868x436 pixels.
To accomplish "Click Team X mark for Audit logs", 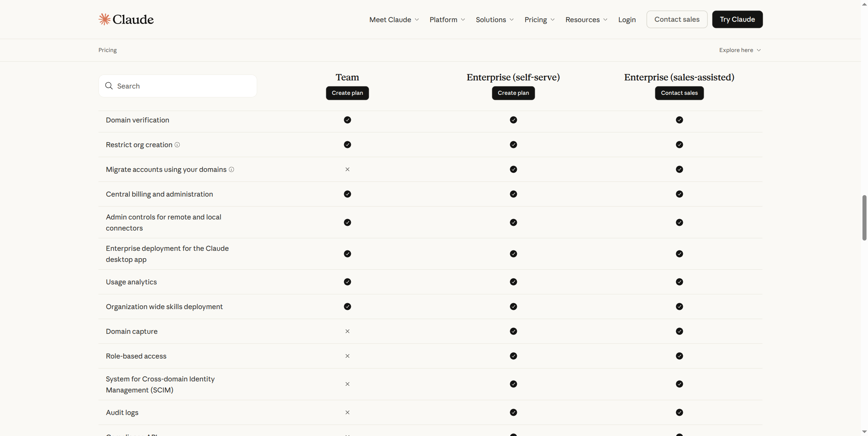I will (x=347, y=412).
